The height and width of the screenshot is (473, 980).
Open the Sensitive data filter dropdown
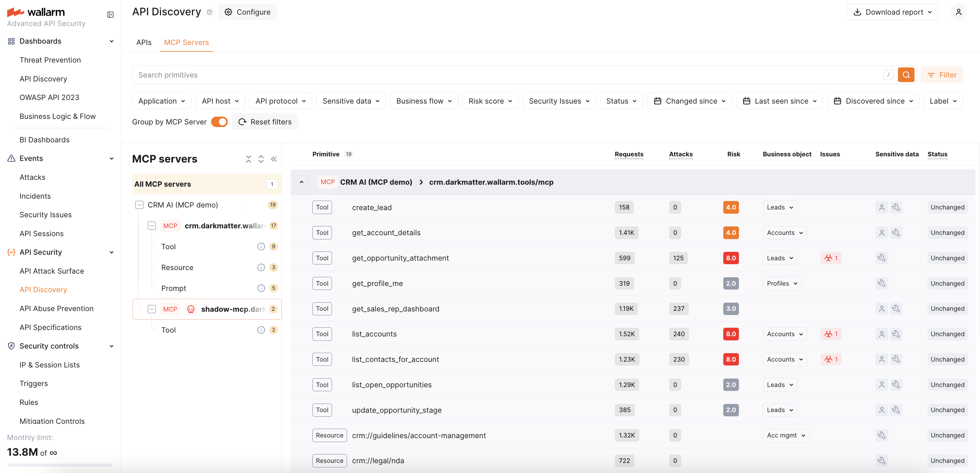point(351,101)
